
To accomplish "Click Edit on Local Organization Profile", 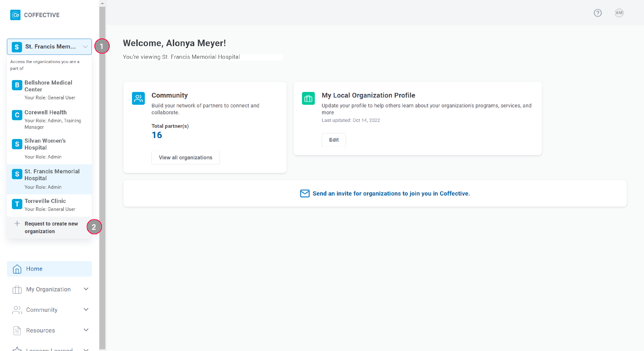I will point(334,140).
